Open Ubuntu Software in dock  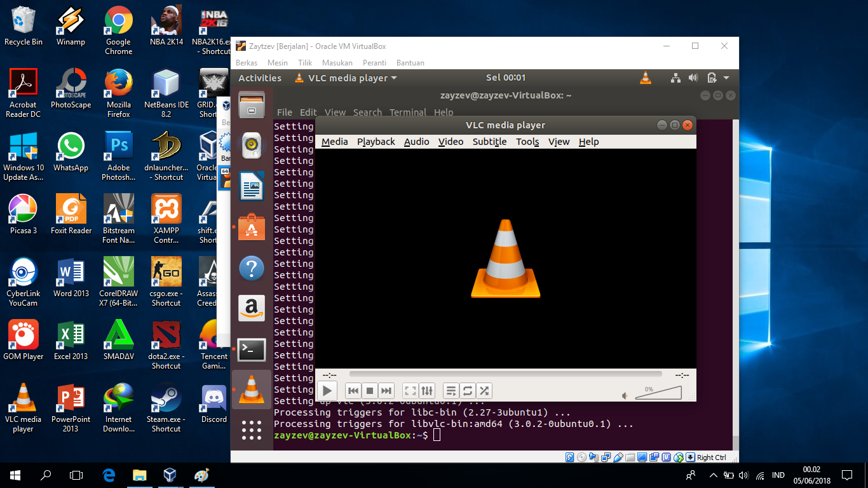point(252,227)
